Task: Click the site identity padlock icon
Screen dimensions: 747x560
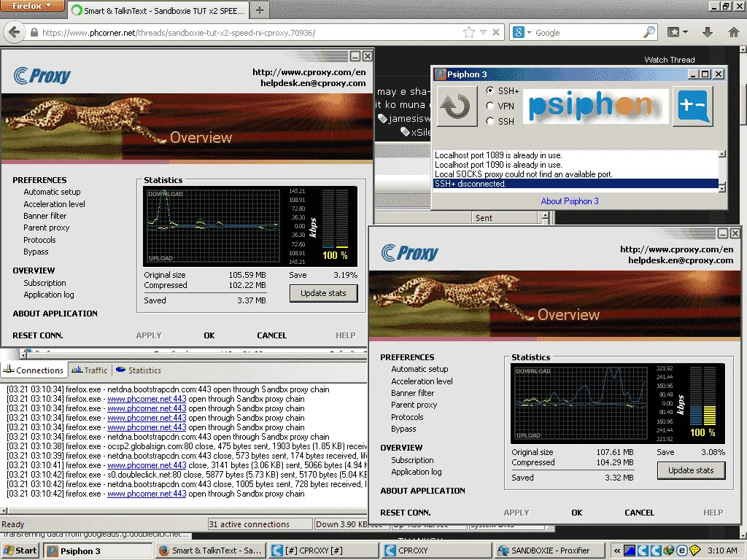Action: 34,32
